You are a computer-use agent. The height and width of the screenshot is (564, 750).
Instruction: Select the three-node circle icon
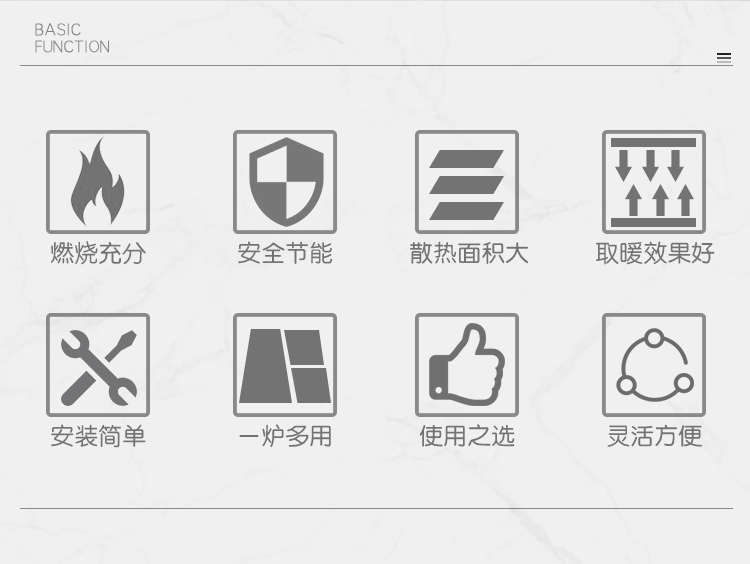(x=654, y=365)
